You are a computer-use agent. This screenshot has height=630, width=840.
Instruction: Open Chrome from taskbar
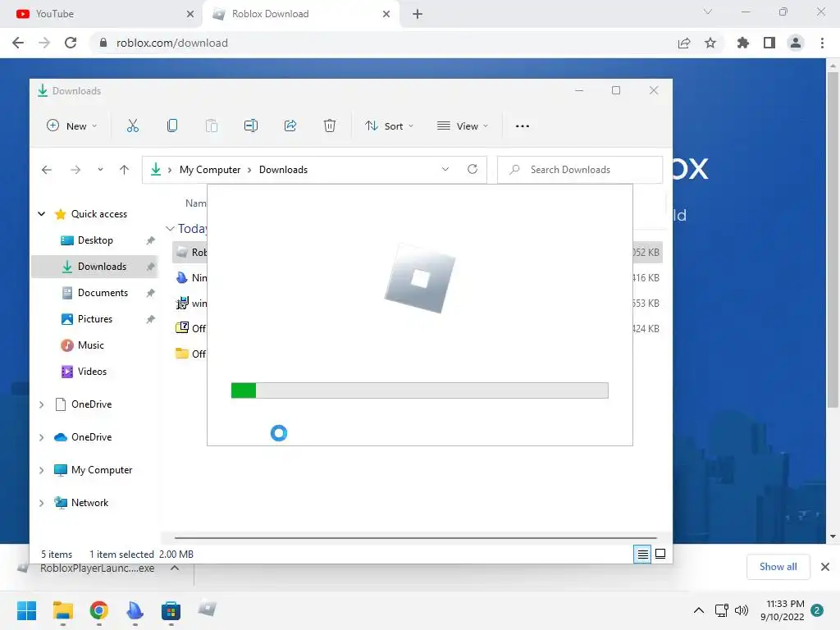98,610
